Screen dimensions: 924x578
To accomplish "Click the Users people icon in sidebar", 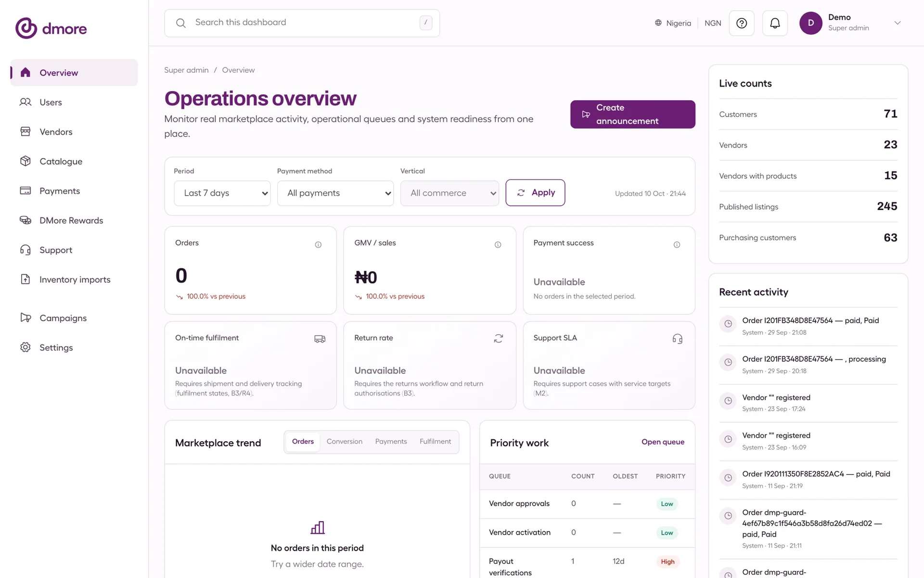I will pyautogui.click(x=26, y=102).
